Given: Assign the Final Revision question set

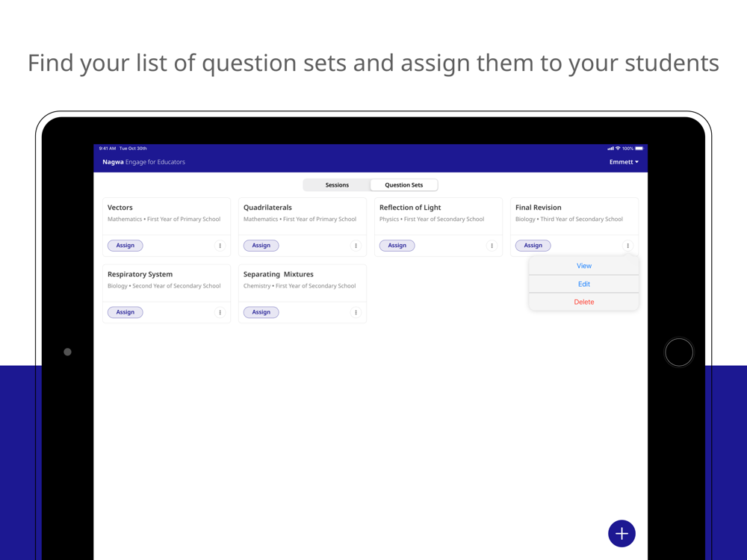Looking at the screenshot, I should (533, 246).
